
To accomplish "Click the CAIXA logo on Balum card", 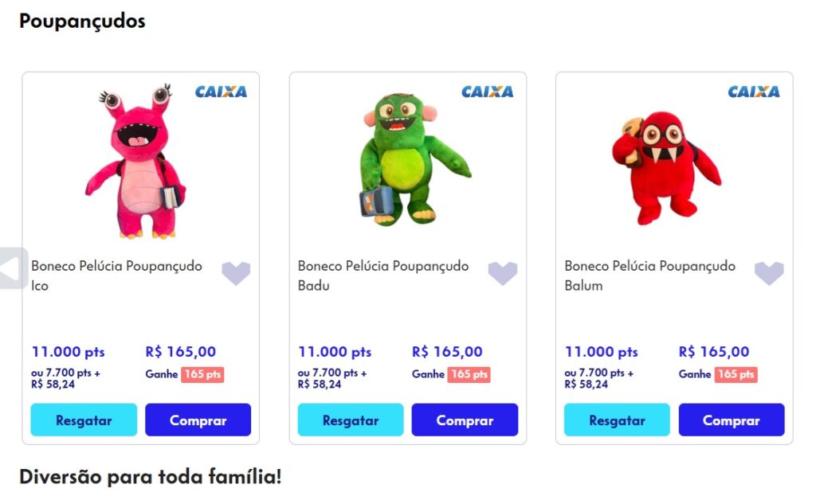I will 754,92.
